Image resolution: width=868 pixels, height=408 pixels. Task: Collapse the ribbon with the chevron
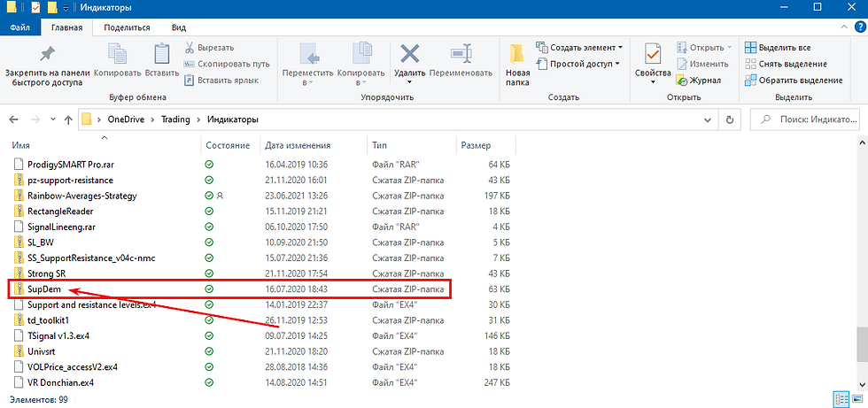pyautogui.click(x=844, y=27)
